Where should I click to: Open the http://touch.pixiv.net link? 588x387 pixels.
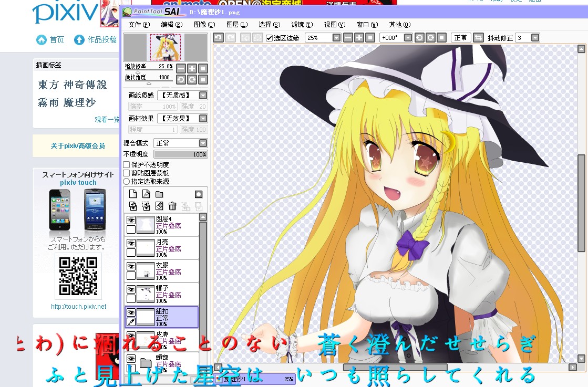click(78, 307)
